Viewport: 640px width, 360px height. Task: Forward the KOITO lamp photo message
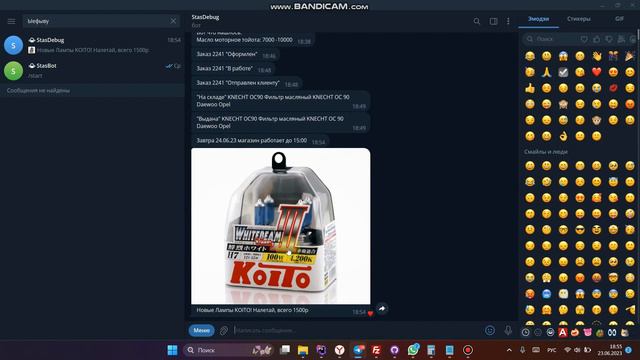click(382, 309)
